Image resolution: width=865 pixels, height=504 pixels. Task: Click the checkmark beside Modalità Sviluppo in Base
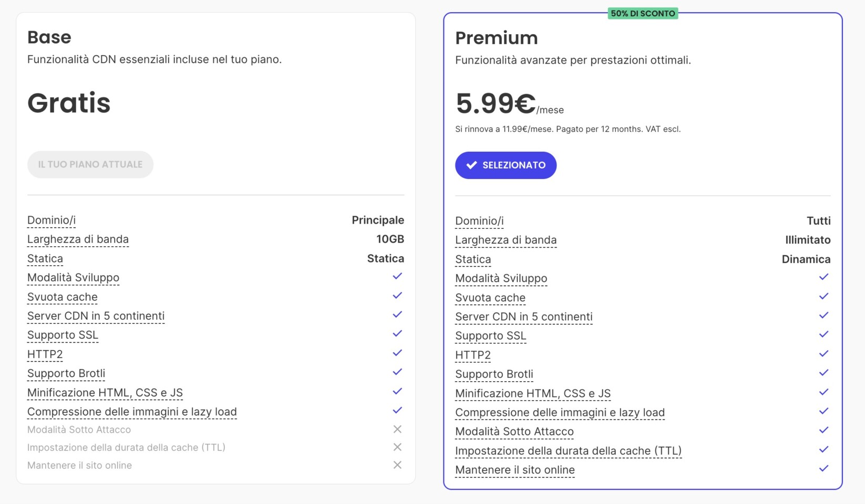coord(397,276)
